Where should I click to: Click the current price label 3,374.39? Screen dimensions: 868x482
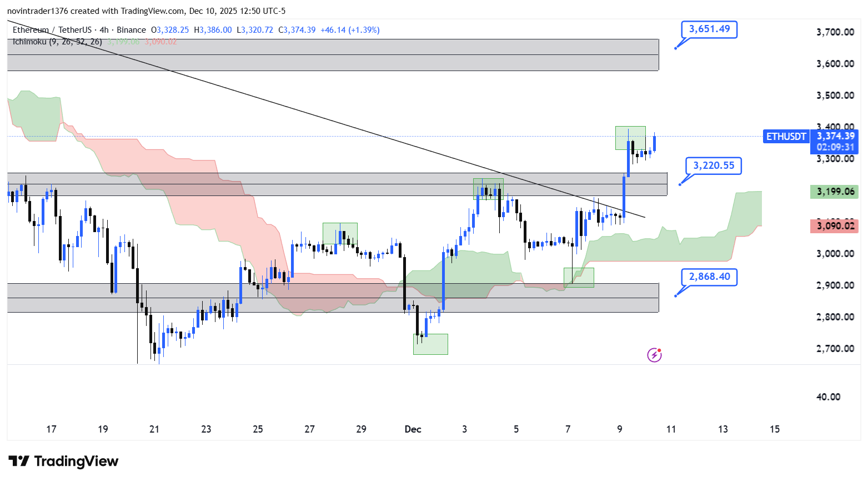pos(835,136)
